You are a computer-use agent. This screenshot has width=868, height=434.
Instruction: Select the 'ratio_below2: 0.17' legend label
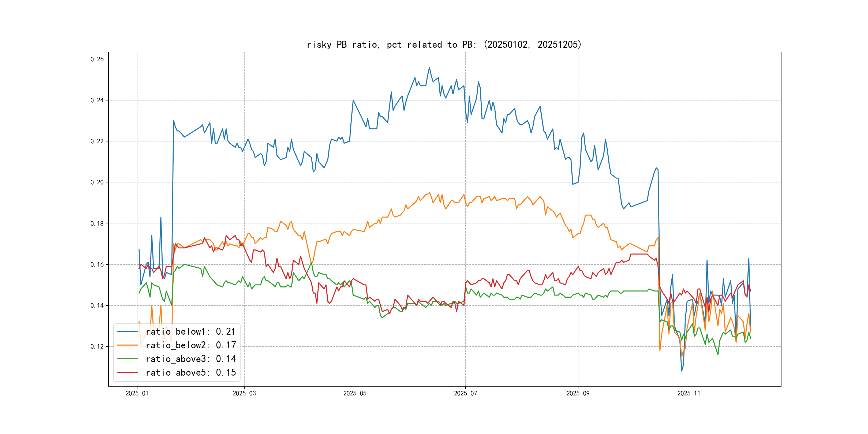point(190,345)
